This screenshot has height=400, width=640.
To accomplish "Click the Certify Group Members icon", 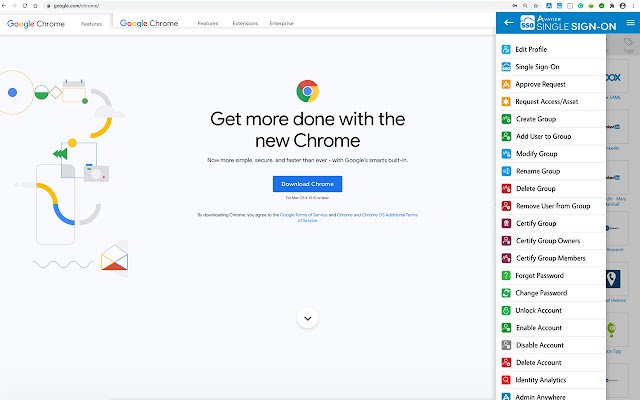I will 506,258.
